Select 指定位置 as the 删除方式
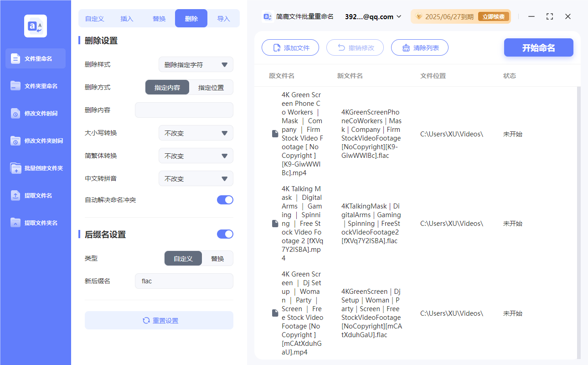The height and width of the screenshot is (365, 588). coord(211,87)
